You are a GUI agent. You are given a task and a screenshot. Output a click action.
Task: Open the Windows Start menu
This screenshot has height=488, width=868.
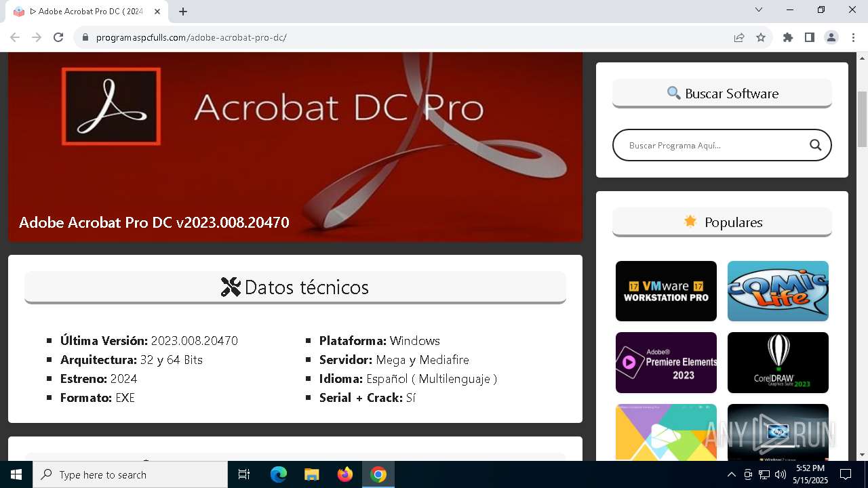pyautogui.click(x=16, y=474)
